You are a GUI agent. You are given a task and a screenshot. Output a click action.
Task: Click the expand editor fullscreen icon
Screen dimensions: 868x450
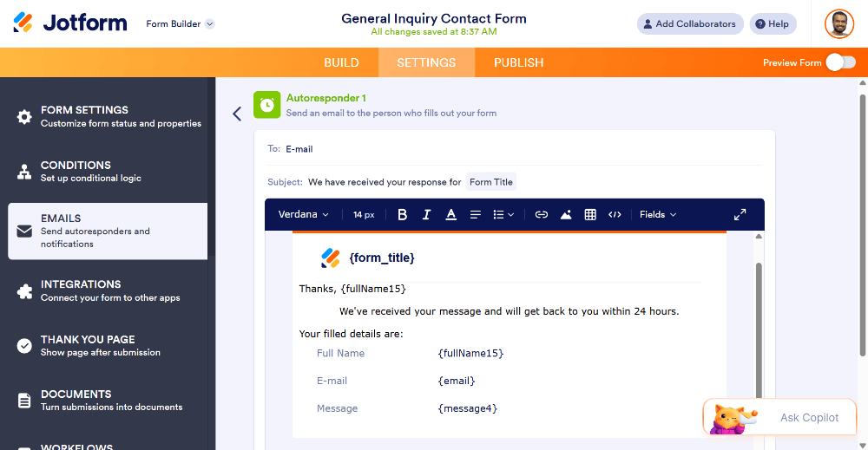[740, 214]
